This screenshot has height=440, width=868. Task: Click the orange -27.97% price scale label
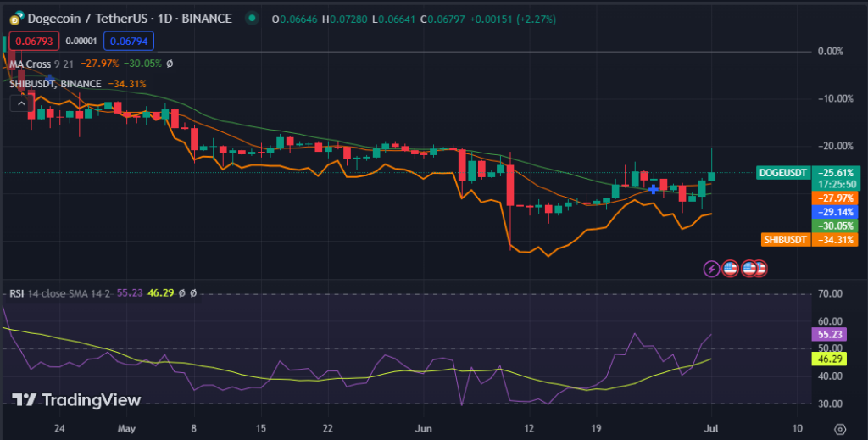835,198
